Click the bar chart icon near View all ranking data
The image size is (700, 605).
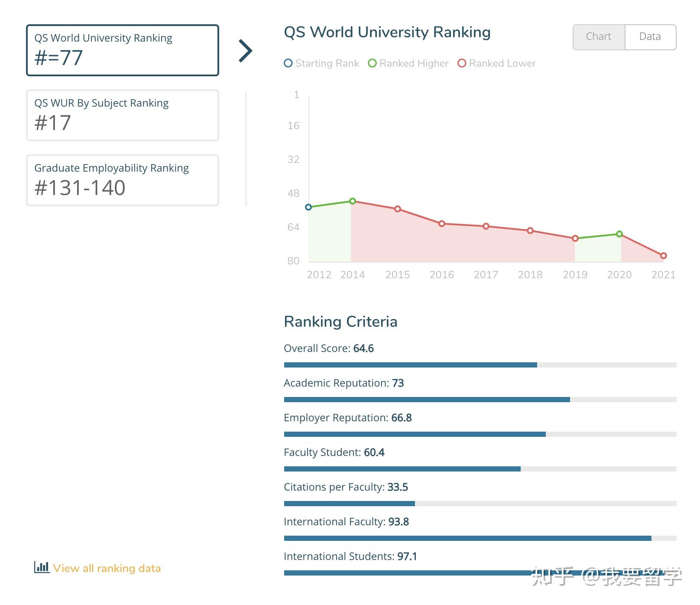(x=42, y=567)
